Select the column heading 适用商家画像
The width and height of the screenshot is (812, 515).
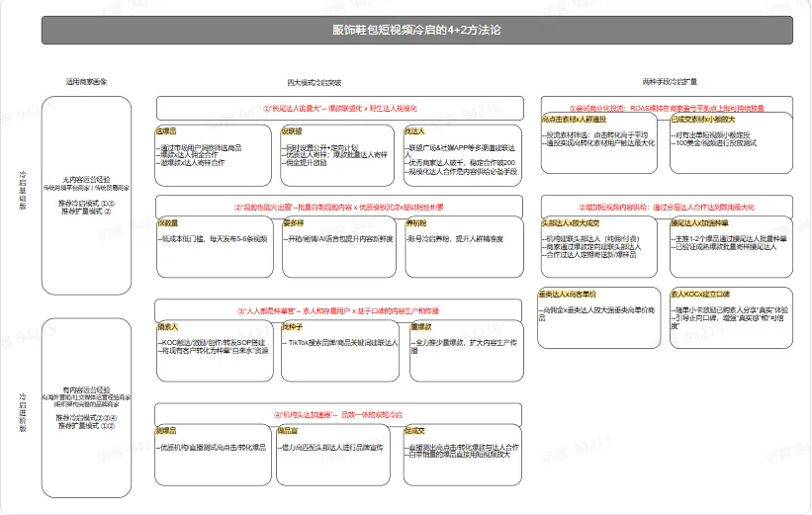[x=86, y=82]
